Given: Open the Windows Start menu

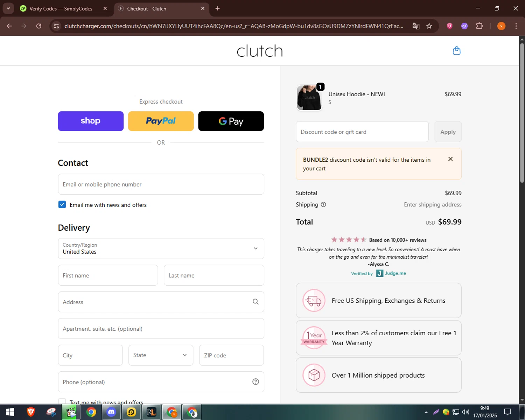Looking at the screenshot, I should [10, 412].
